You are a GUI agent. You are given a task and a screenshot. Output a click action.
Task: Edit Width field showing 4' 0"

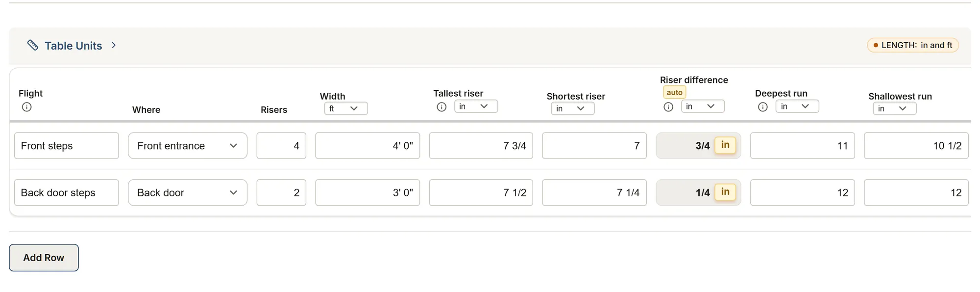(x=367, y=146)
